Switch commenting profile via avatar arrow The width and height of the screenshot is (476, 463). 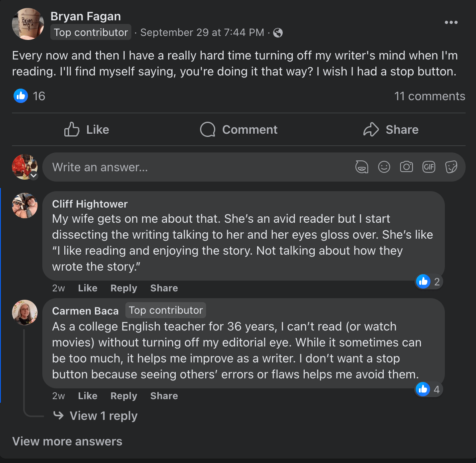tap(34, 176)
